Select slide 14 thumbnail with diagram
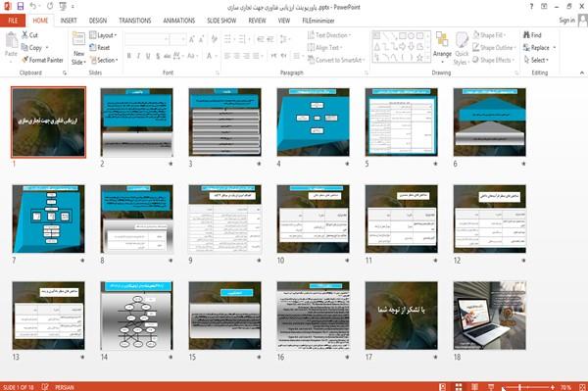The height and width of the screenshot is (391, 588). pyautogui.click(x=136, y=316)
